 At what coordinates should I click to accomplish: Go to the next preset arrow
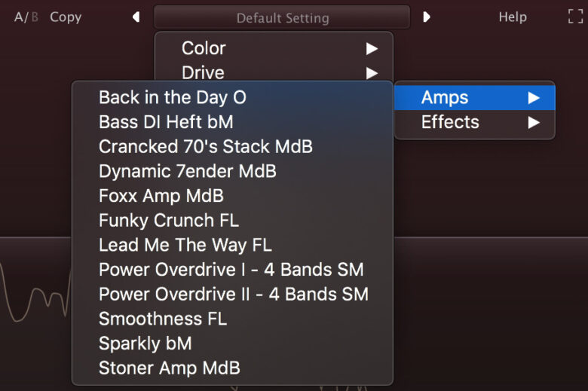tap(427, 17)
